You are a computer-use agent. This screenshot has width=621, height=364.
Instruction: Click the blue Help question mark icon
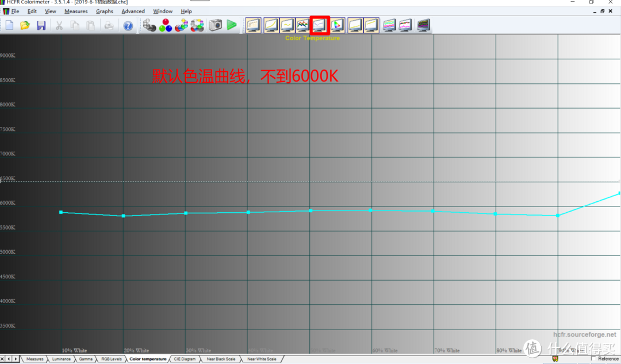(128, 25)
